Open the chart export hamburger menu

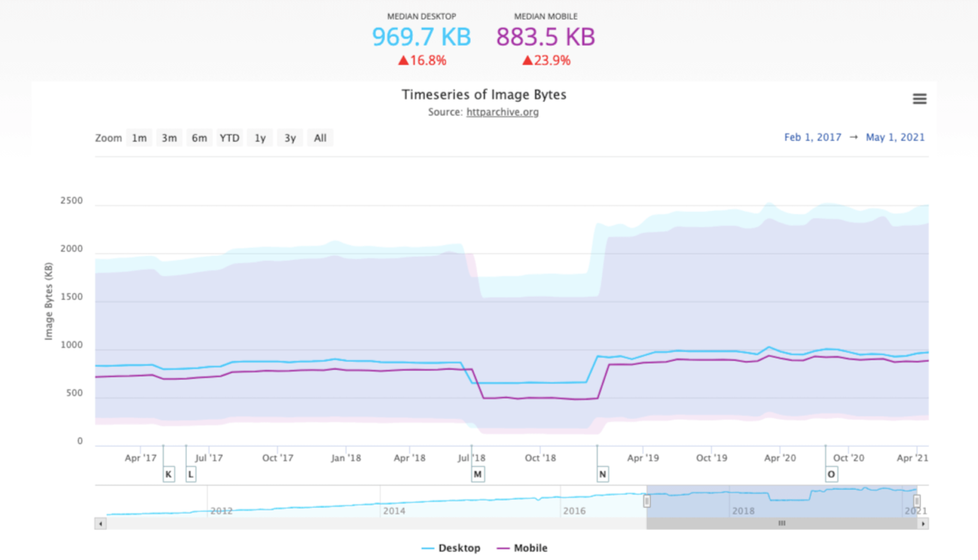coord(919,99)
